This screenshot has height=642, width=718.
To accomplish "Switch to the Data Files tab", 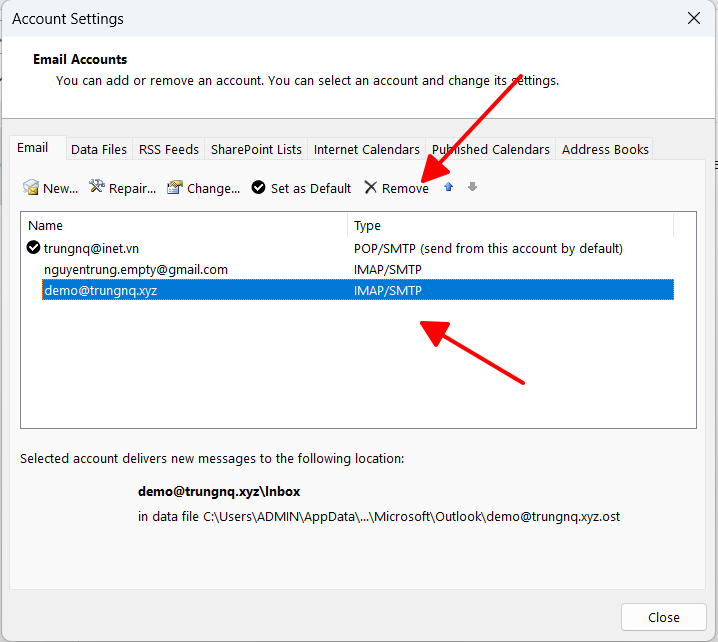I will pyautogui.click(x=99, y=149).
